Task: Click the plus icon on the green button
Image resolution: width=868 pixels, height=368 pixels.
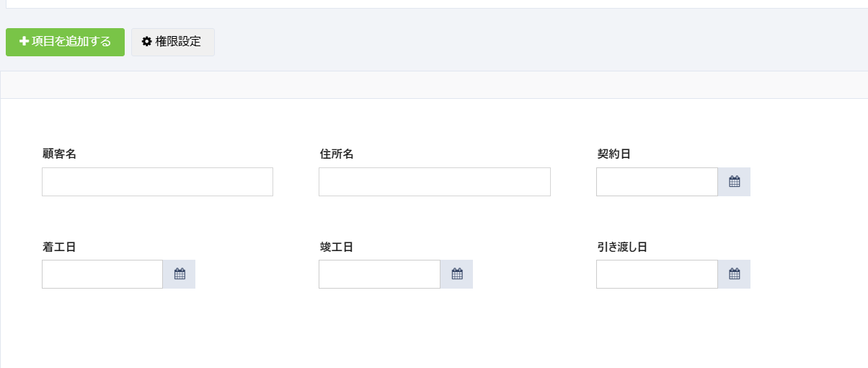Action: tap(24, 42)
